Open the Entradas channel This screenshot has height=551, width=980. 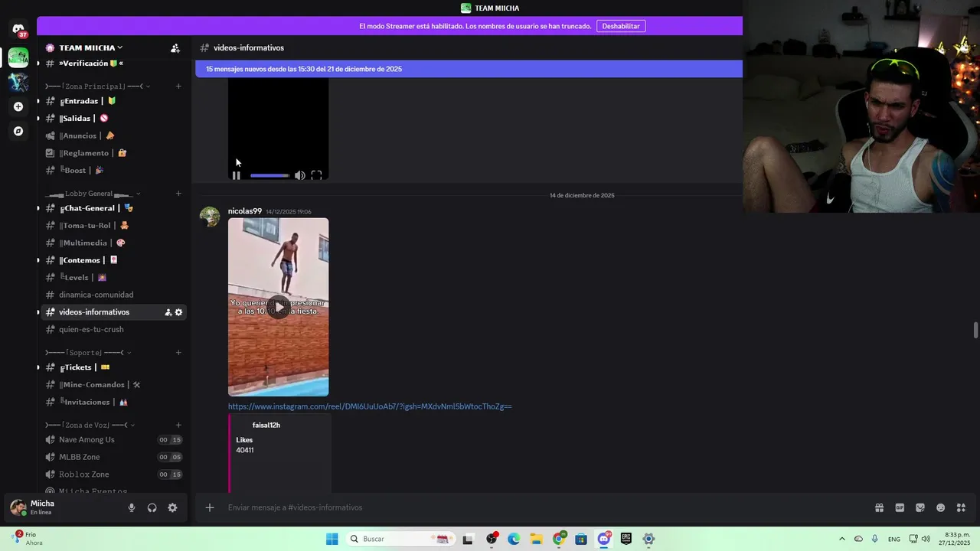click(x=113, y=101)
